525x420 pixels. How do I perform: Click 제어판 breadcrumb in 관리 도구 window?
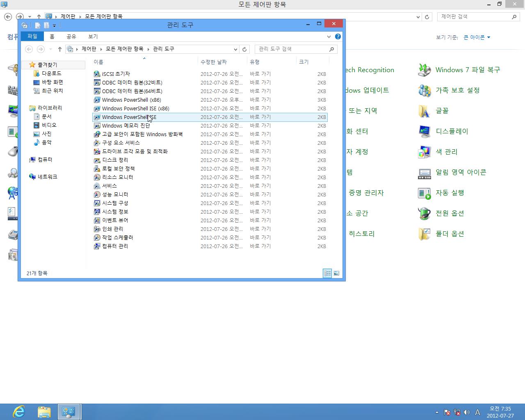tap(89, 49)
